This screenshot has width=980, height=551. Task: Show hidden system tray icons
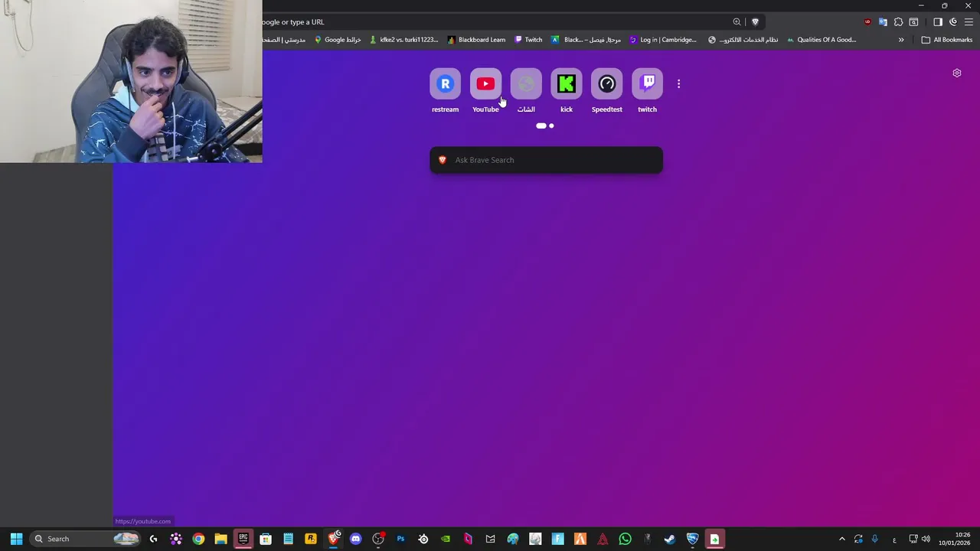click(x=842, y=539)
